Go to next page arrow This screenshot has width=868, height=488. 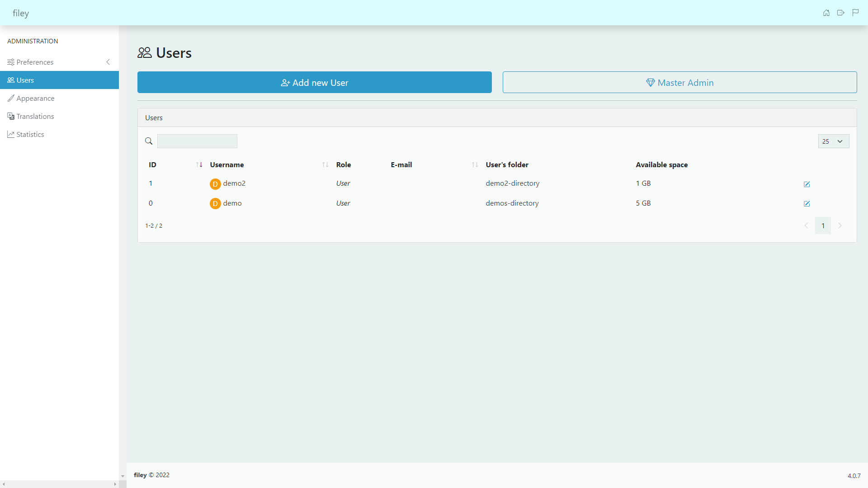(840, 225)
